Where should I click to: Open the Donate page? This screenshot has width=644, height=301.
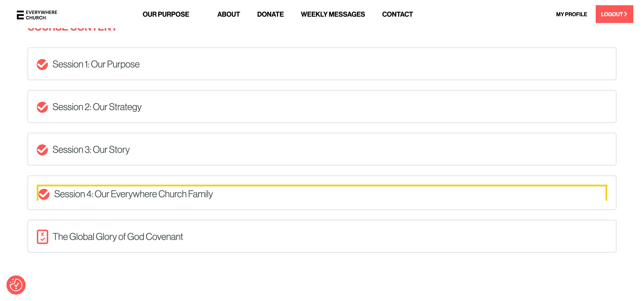point(270,14)
